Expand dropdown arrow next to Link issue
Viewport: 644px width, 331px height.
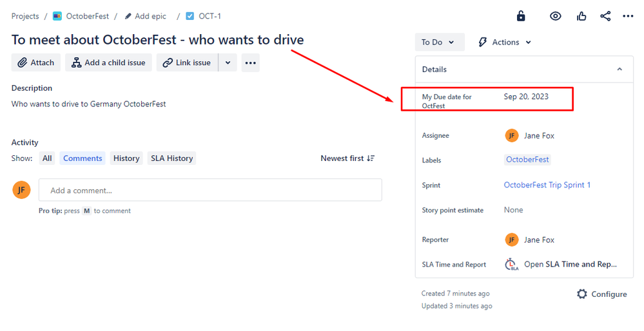coord(228,62)
